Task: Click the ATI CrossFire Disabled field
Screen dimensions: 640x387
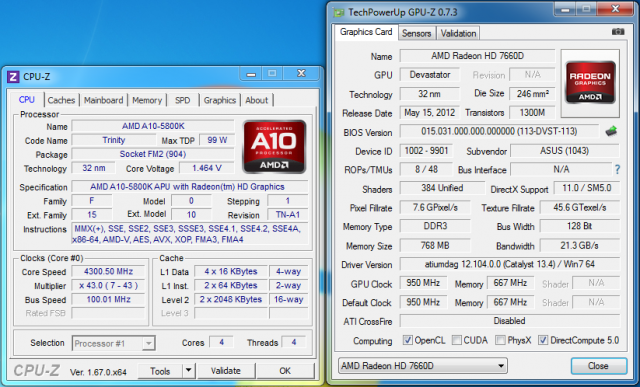Action: [509, 321]
